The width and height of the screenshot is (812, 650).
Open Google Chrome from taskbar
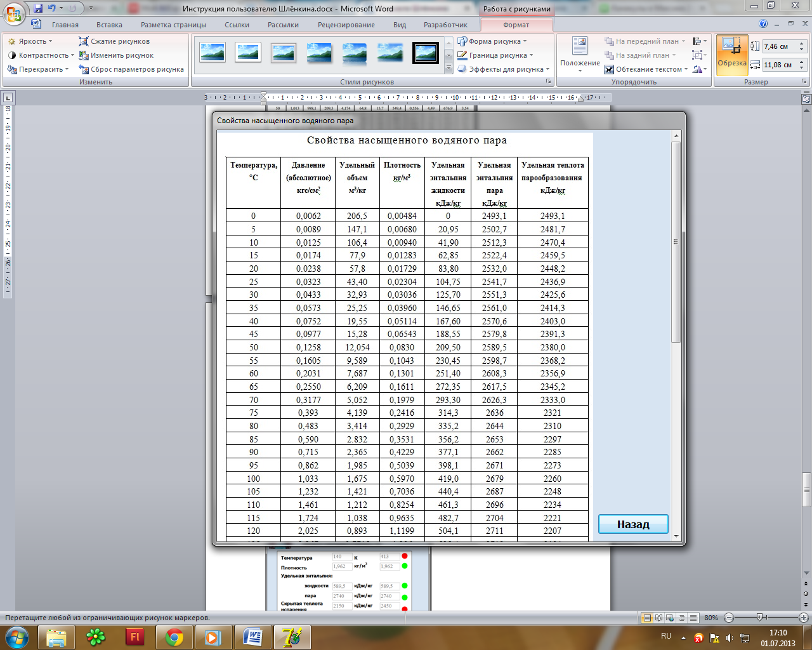(x=174, y=637)
